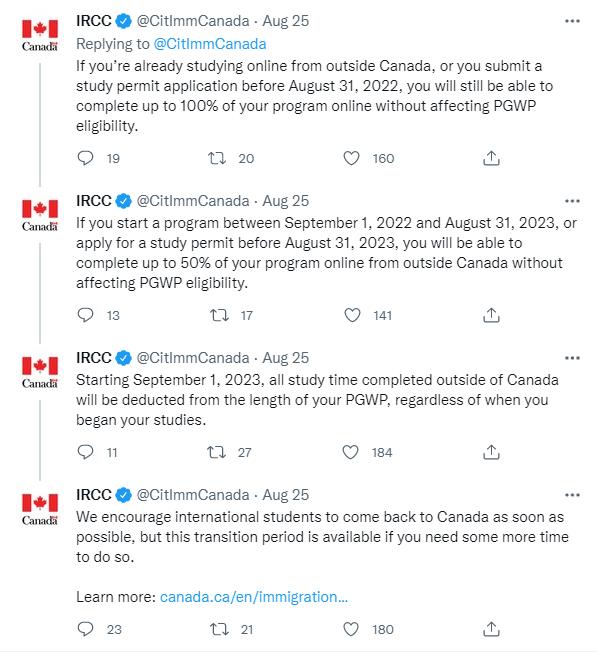Open IRCC profile avatar on first tweet
The height and width of the screenshot is (653, 597).
coord(40,35)
